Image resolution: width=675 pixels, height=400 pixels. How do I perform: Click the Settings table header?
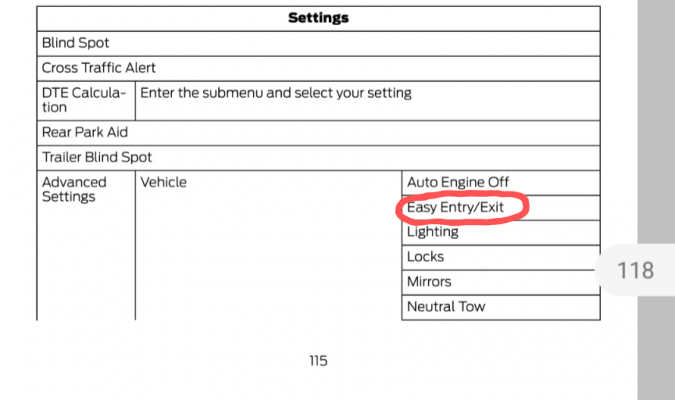click(x=318, y=19)
